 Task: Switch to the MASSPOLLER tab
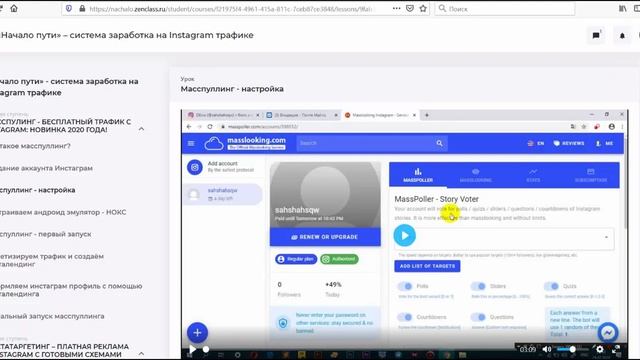(418, 175)
